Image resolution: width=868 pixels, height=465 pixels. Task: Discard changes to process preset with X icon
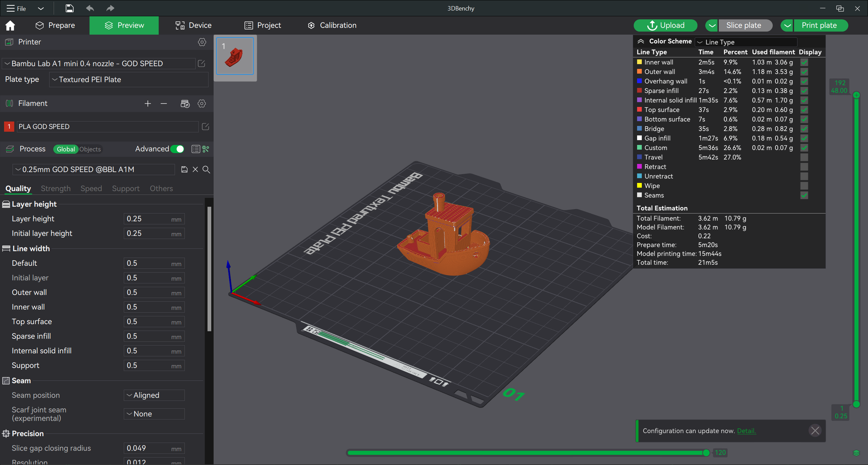click(195, 169)
